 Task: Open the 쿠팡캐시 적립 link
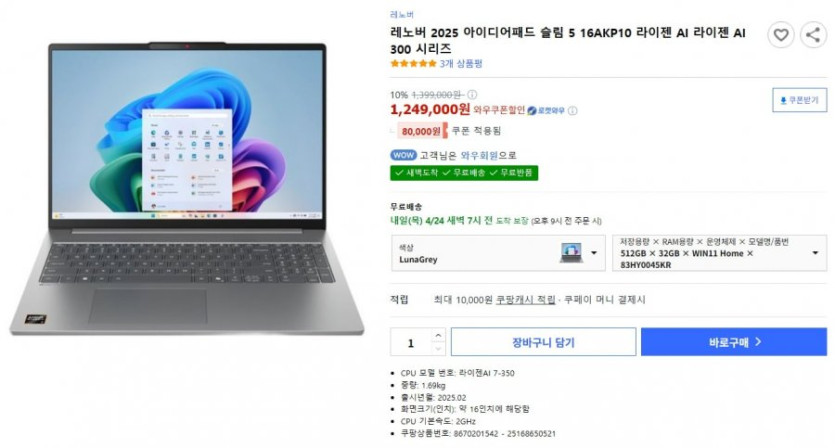(x=526, y=300)
